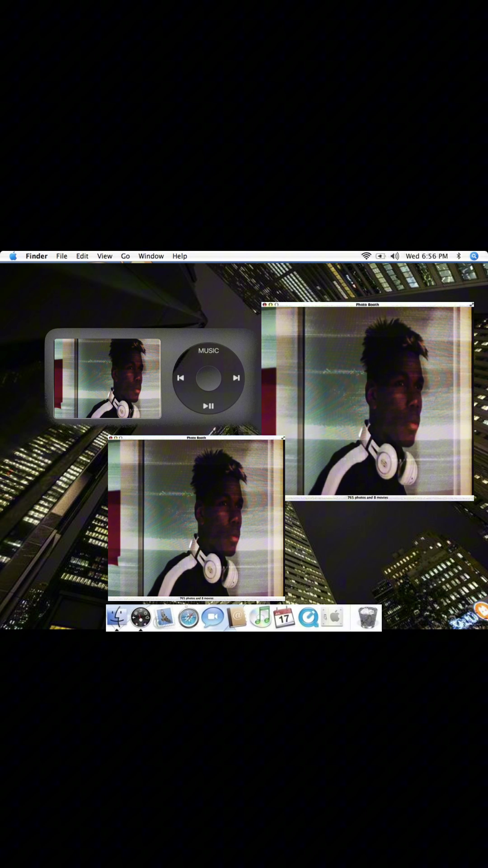Click resize arrow icon in smaller Photo Booth window
The image size is (488, 868).
(283, 438)
